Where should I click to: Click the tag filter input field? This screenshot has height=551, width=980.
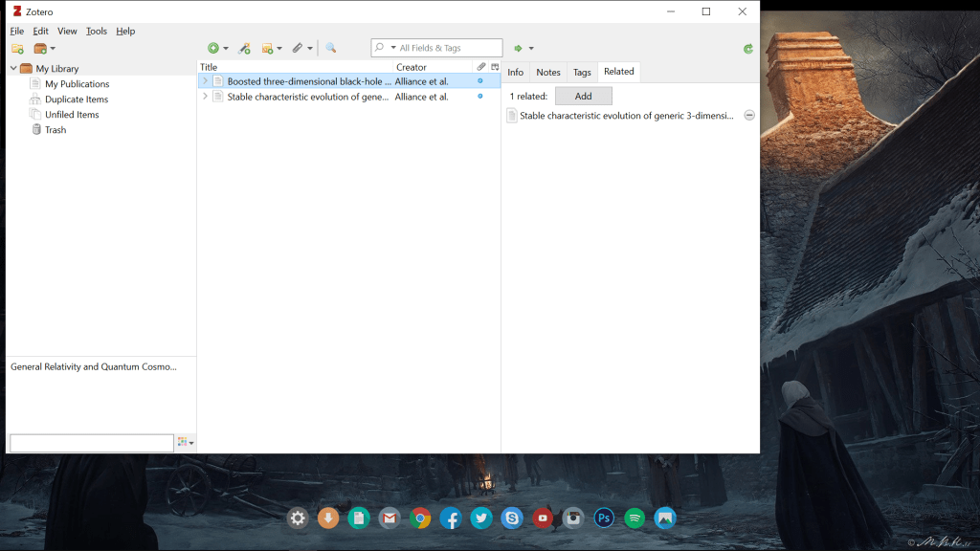tap(91, 443)
